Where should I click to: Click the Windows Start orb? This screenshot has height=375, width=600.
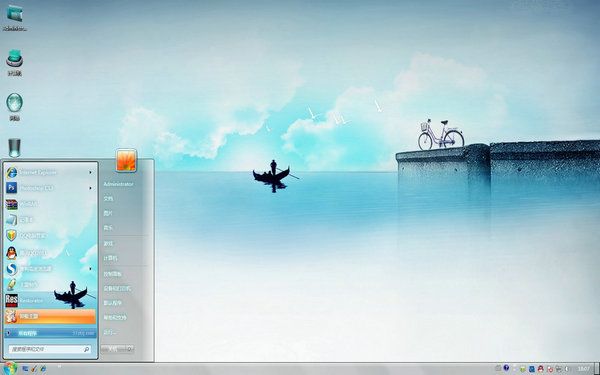point(10,368)
